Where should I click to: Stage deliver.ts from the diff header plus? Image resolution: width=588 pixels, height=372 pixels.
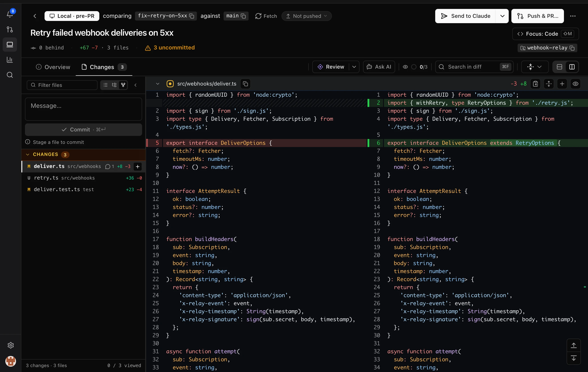click(x=562, y=84)
